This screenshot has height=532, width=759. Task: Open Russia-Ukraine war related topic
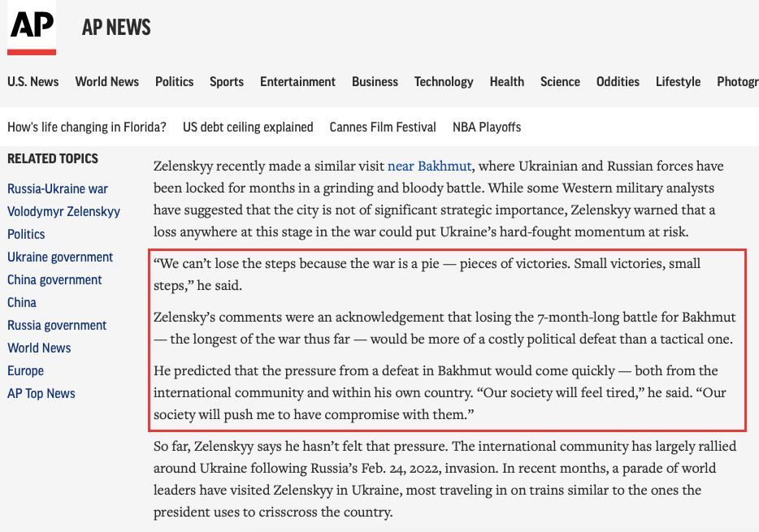point(58,188)
